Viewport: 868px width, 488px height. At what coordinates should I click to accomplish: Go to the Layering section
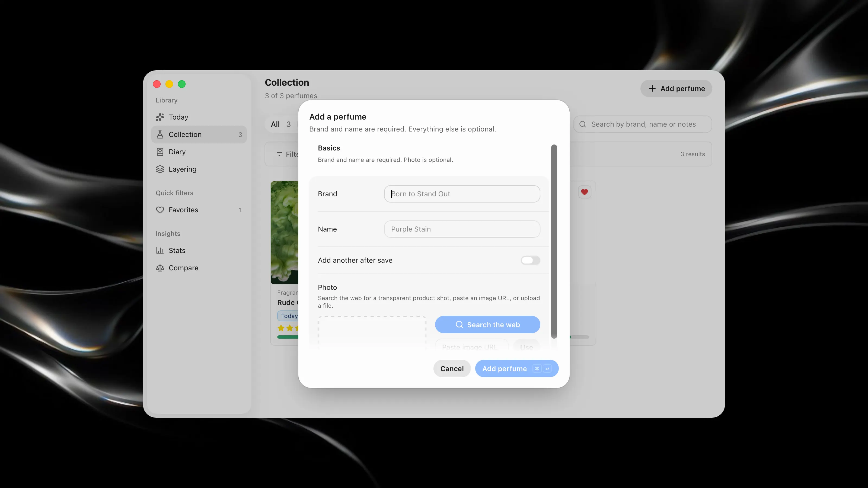tap(199, 169)
